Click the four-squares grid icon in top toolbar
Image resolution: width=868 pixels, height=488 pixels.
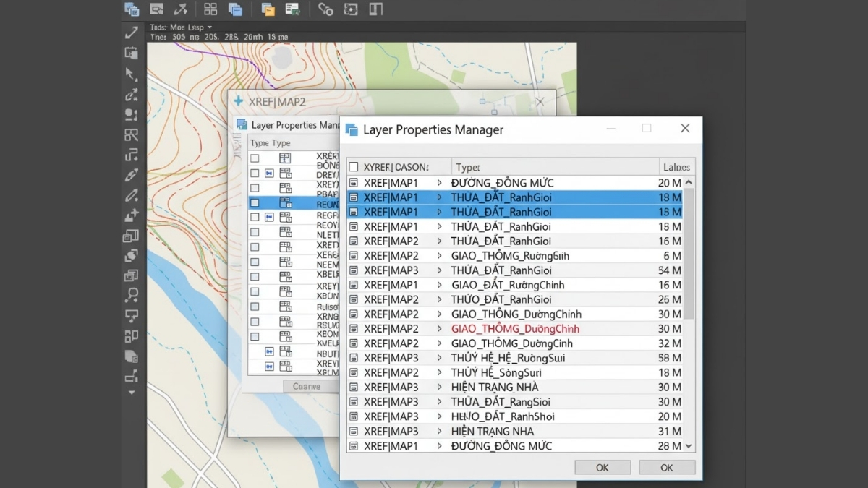[x=210, y=9]
